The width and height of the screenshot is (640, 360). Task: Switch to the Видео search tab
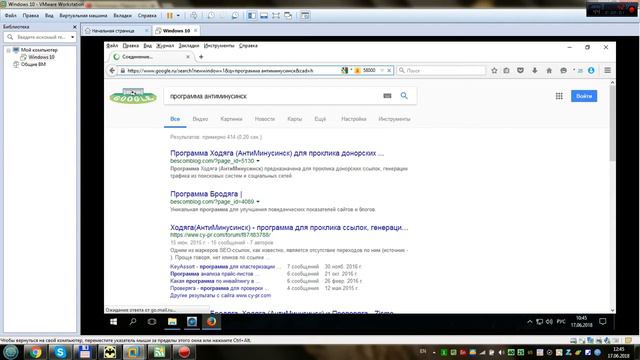tap(200, 119)
